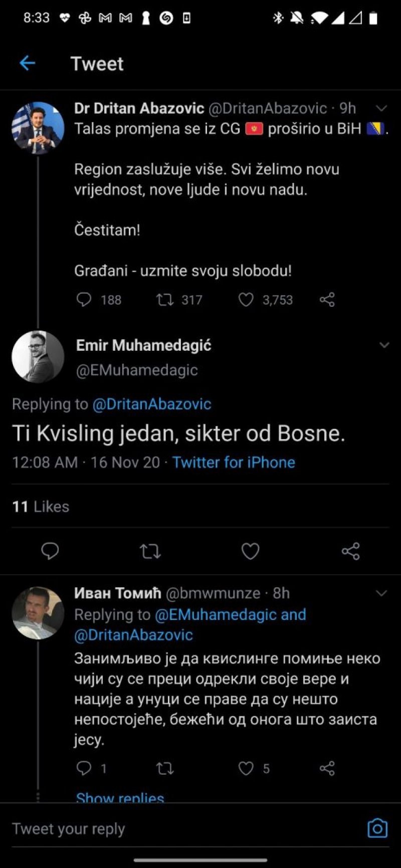Share Иван Томић's reply
401x868 pixels.
tap(327, 768)
